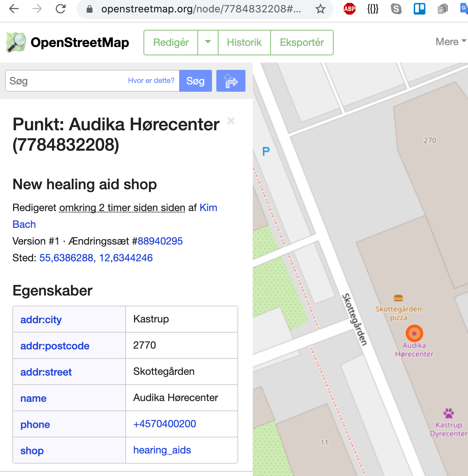Click the Kastrup Dyrecenter map label
Image resolution: width=468 pixels, height=476 pixels.
449,429
